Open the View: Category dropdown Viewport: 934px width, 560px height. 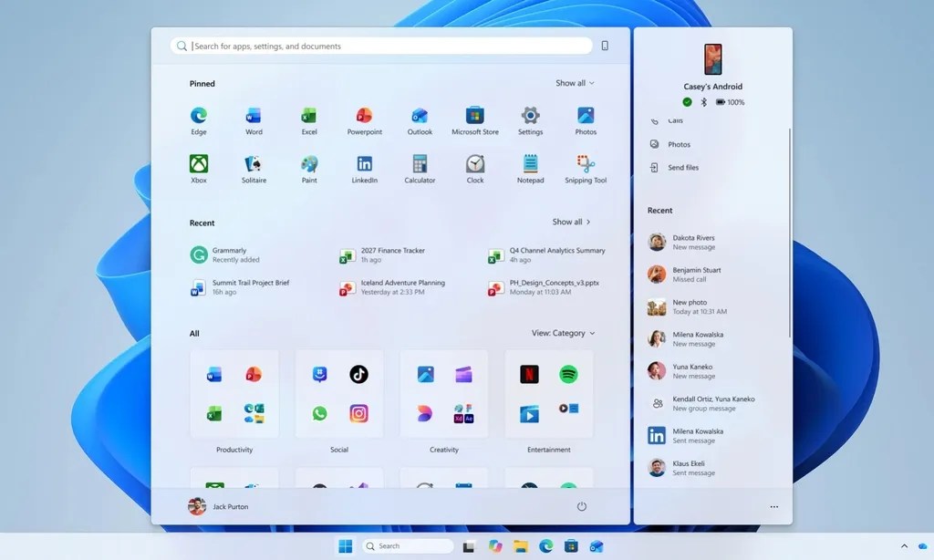563,333
